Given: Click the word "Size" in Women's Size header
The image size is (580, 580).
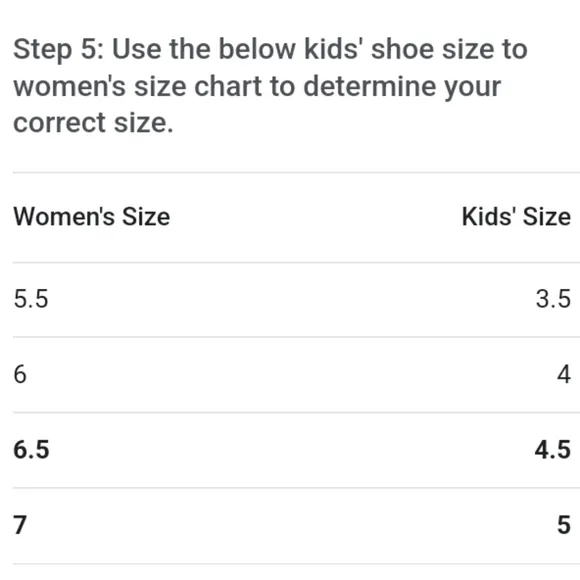Looking at the screenshot, I should coord(146,216).
